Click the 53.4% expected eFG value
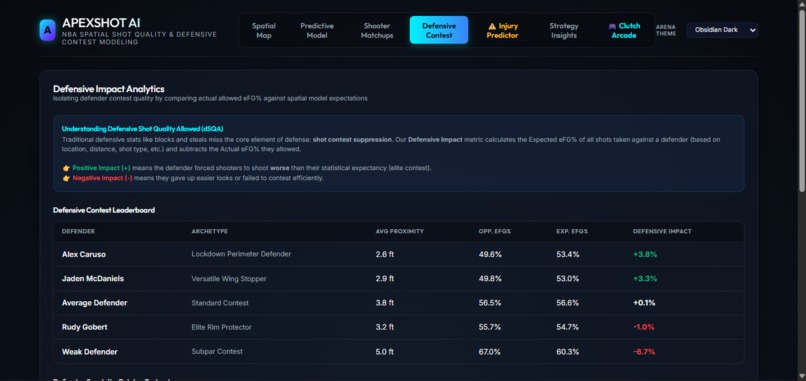 (x=567, y=254)
